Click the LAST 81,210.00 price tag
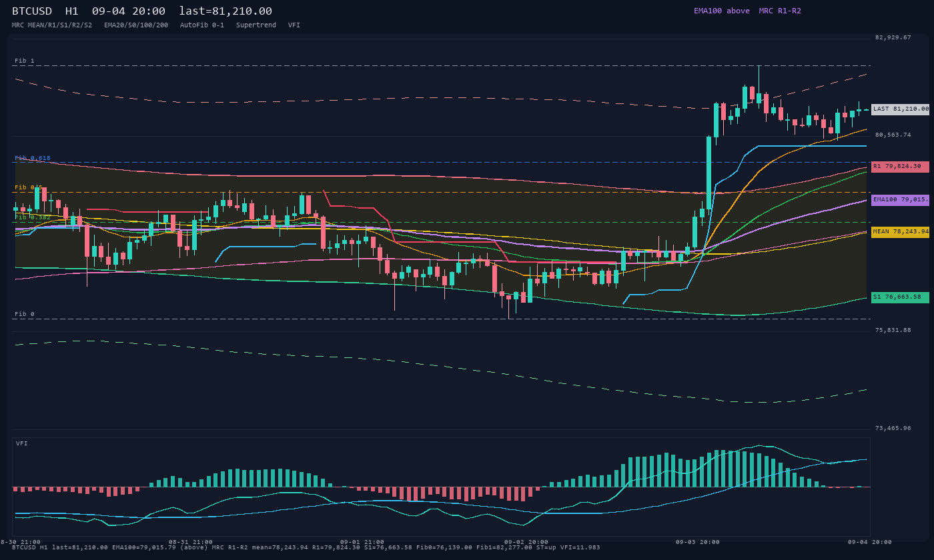This screenshot has width=934, height=560. pyautogui.click(x=900, y=109)
